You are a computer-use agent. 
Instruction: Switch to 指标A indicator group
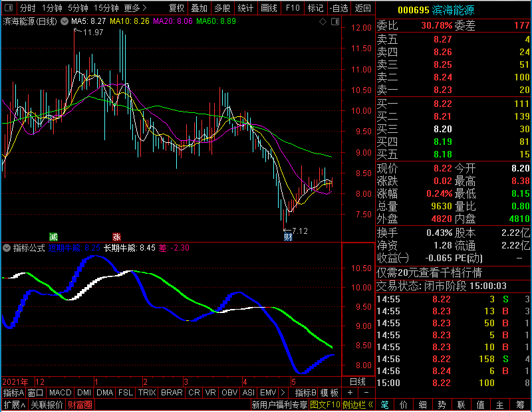[x=13, y=393]
